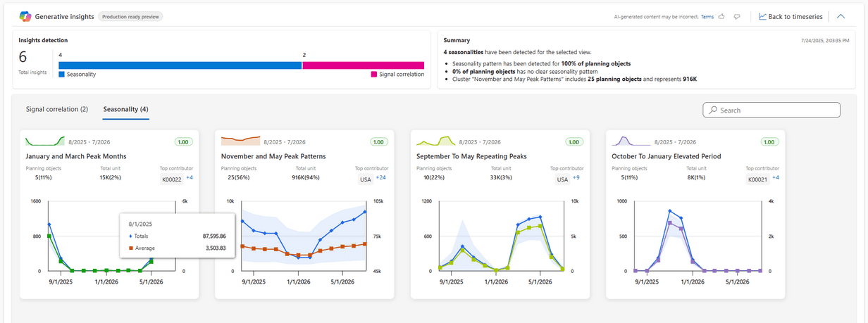Viewport: 868px width, 323px height.
Task: Click the Copilot Generative insights logo icon
Action: tap(24, 16)
